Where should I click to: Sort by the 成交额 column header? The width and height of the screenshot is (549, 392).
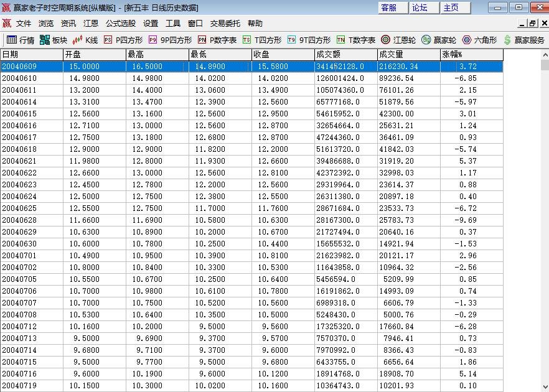[346, 55]
